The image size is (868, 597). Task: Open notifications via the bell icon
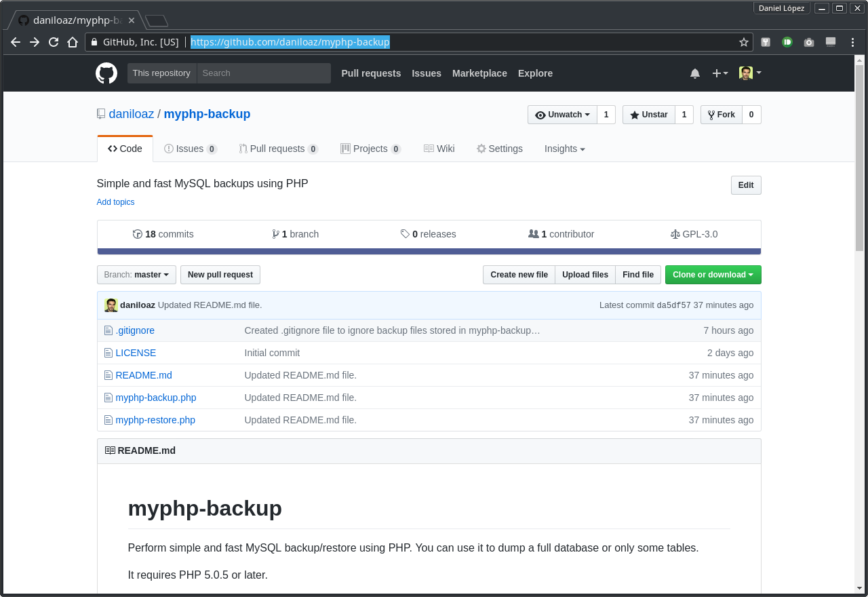694,73
